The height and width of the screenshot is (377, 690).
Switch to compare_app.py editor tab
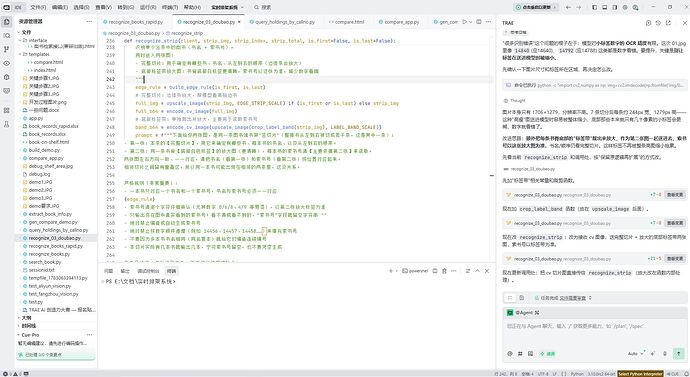401,22
